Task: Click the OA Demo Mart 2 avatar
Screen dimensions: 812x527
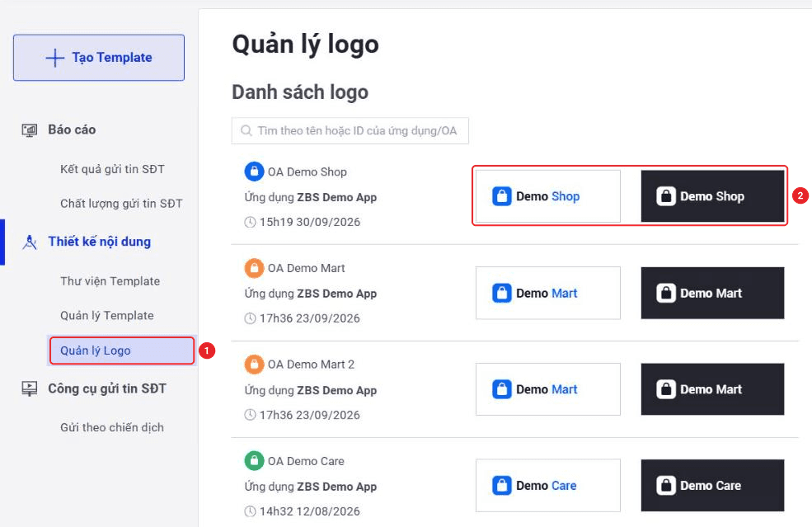Action: point(254,365)
